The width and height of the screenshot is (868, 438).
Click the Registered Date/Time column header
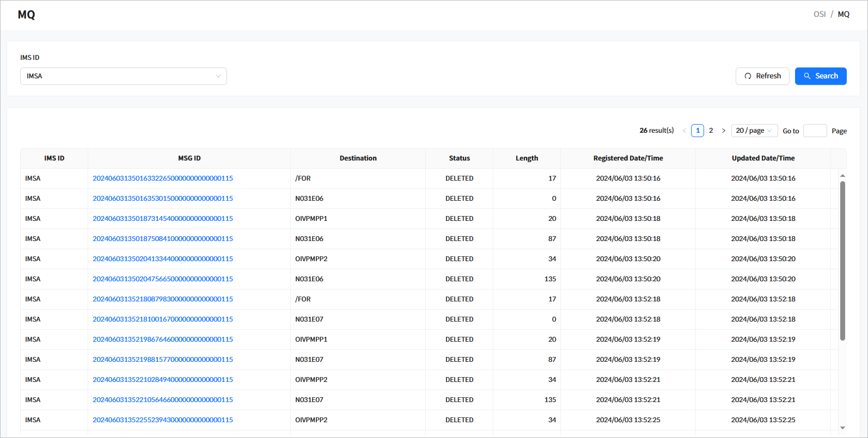(628, 158)
